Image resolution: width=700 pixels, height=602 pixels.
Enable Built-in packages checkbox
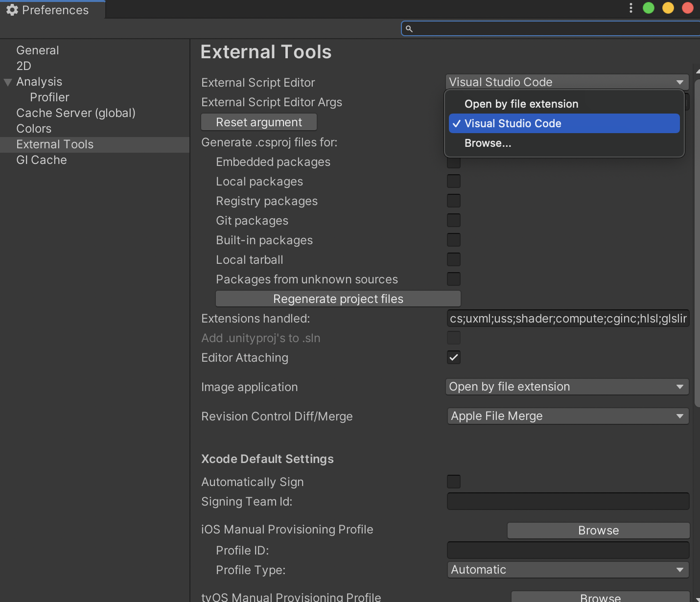pos(454,240)
